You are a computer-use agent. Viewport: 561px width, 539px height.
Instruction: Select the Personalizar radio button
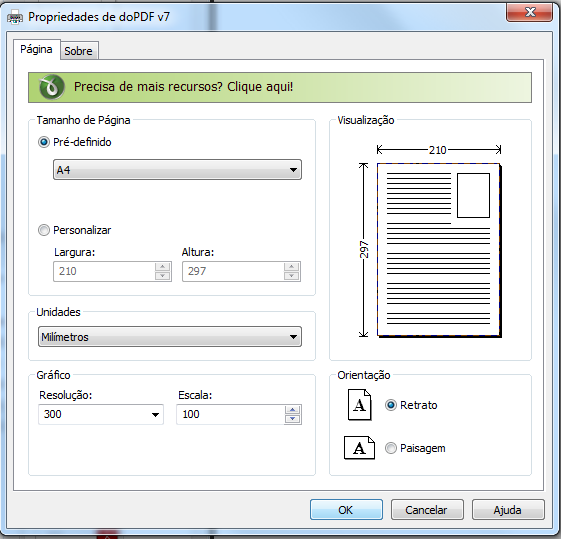point(44,230)
